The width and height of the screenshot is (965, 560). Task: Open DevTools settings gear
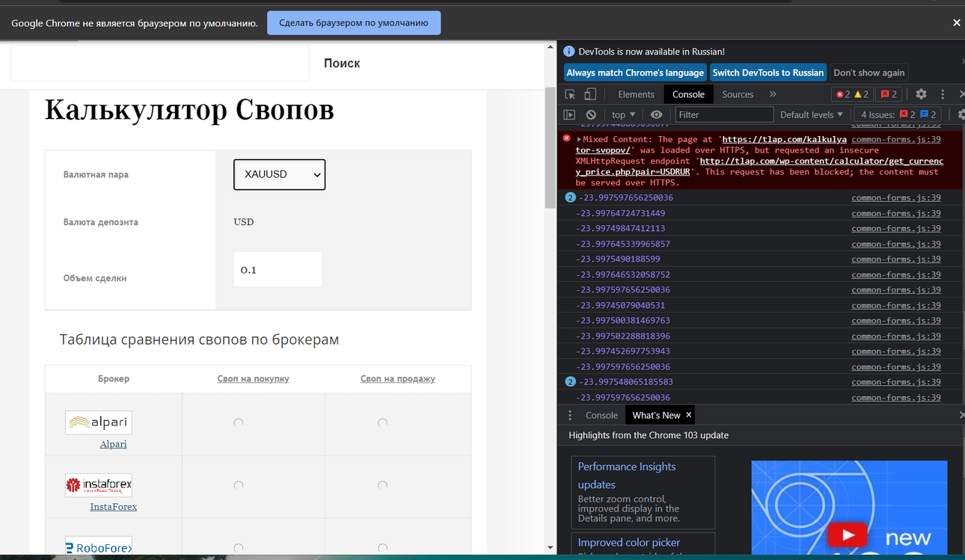click(x=921, y=94)
